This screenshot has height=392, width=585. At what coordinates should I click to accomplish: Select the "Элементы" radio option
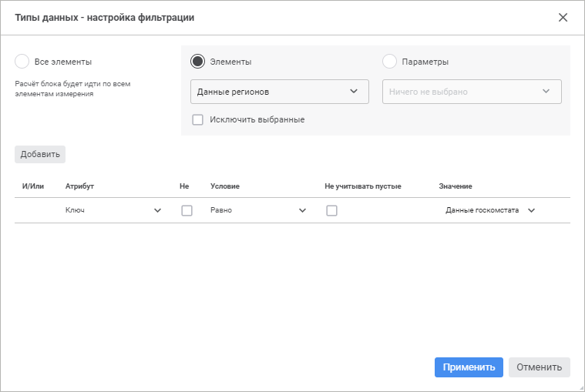pyautogui.click(x=198, y=62)
